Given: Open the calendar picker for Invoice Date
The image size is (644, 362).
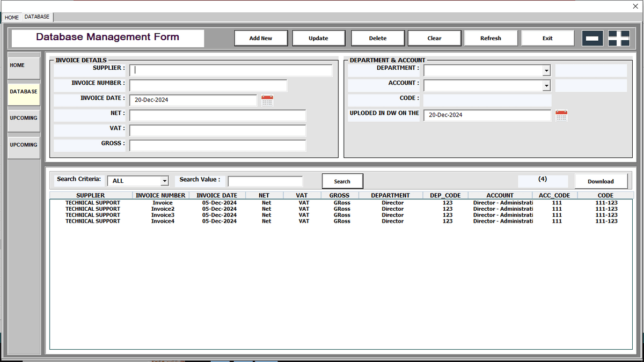Looking at the screenshot, I should 267,100.
